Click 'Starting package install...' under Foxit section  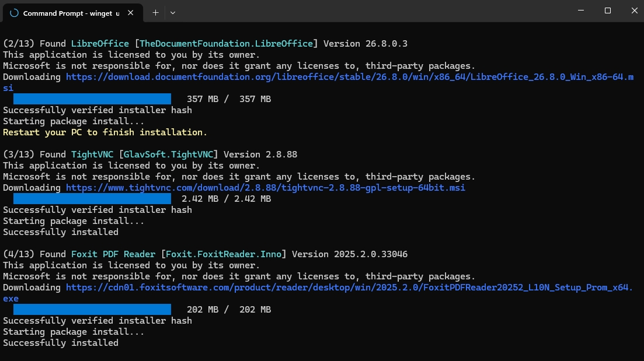[x=74, y=332]
